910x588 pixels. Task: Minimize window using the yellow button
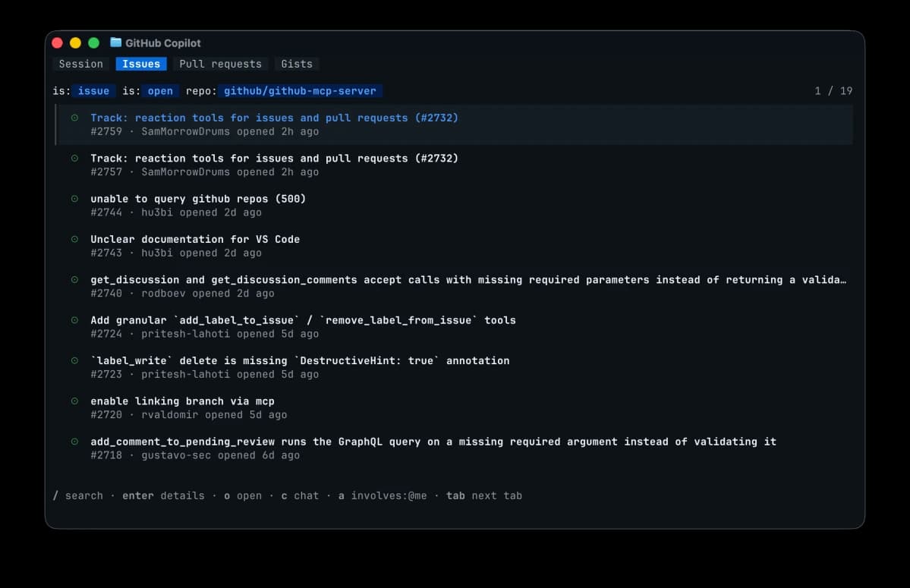click(75, 43)
